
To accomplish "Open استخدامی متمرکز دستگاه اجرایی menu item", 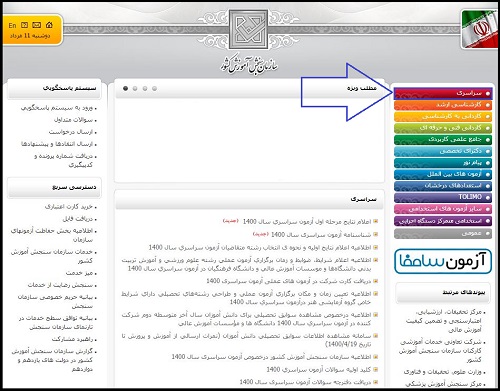I will click(x=443, y=221).
